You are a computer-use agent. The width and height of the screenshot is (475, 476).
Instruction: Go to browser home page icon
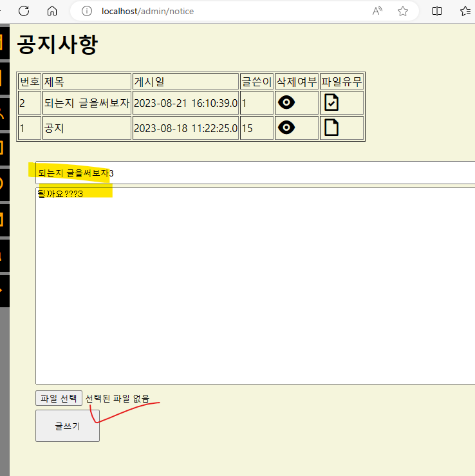tap(52, 11)
